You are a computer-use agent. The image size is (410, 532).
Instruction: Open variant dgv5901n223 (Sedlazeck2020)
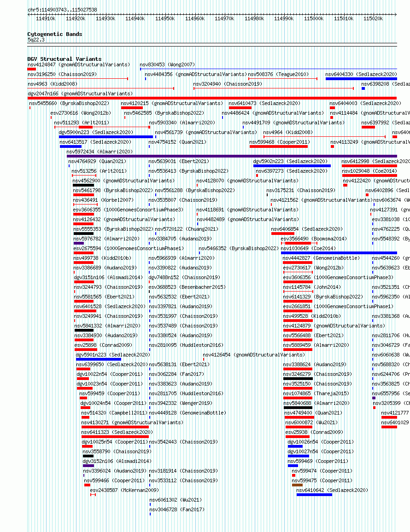click(x=113, y=355)
